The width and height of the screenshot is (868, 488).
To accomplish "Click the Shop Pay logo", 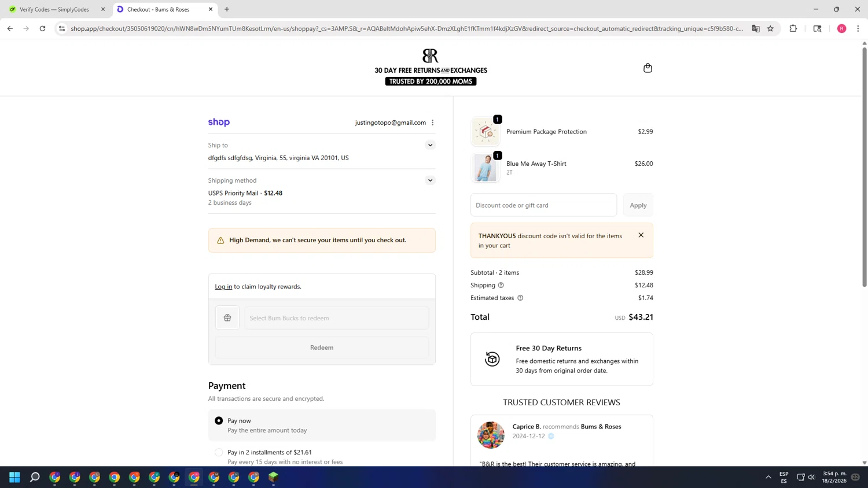I will coord(219,122).
